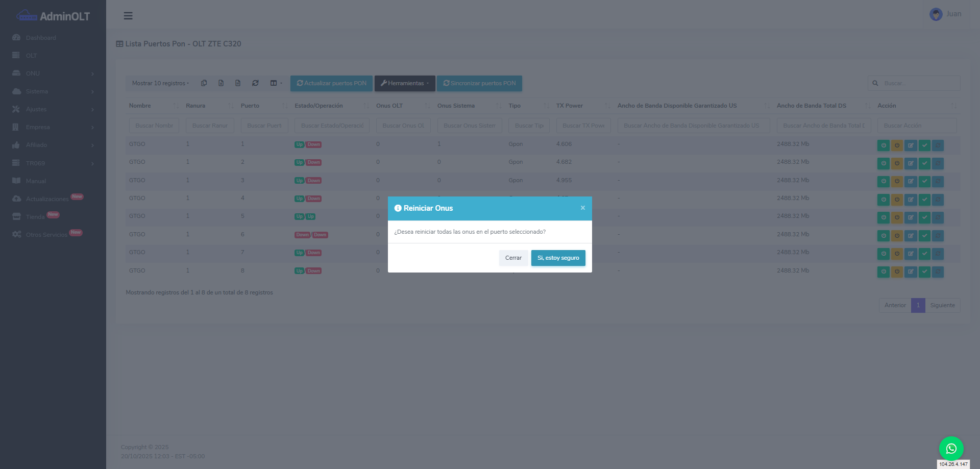Open column visibility dropdown
The height and width of the screenshot is (469, 980).
click(x=276, y=83)
